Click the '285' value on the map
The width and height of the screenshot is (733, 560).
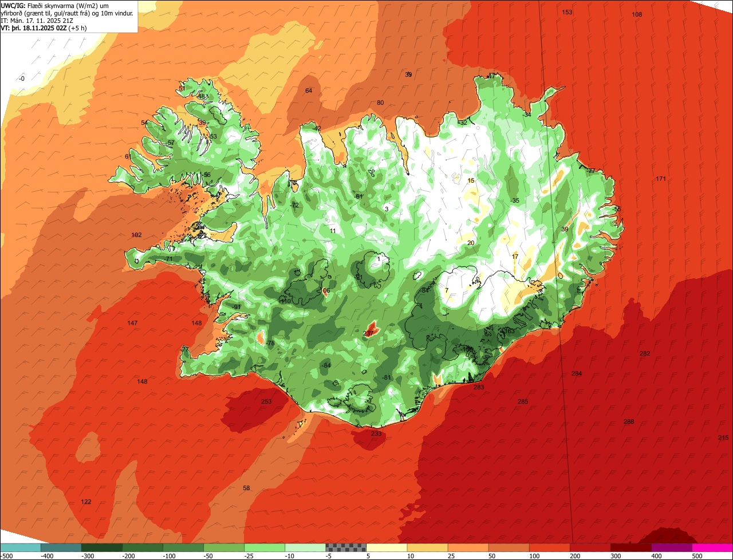[523, 402]
